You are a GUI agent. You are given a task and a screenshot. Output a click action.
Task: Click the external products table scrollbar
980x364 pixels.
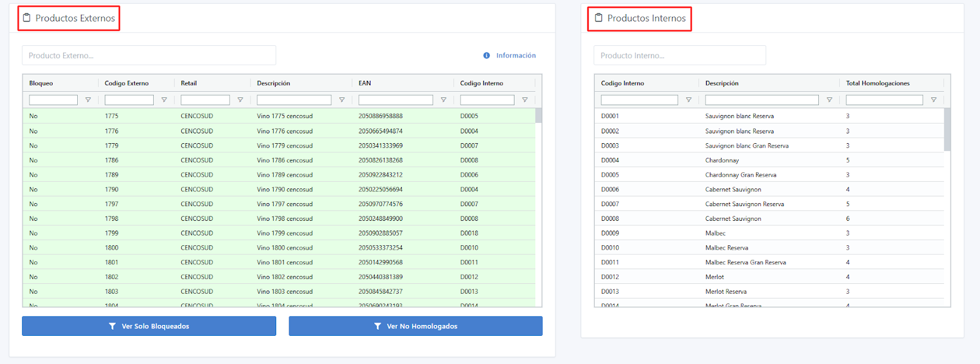[538, 116]
